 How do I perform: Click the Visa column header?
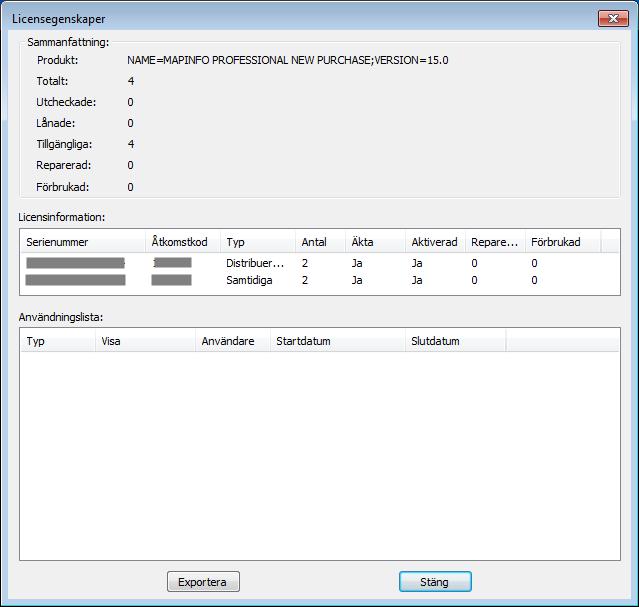tap(145, 341)
